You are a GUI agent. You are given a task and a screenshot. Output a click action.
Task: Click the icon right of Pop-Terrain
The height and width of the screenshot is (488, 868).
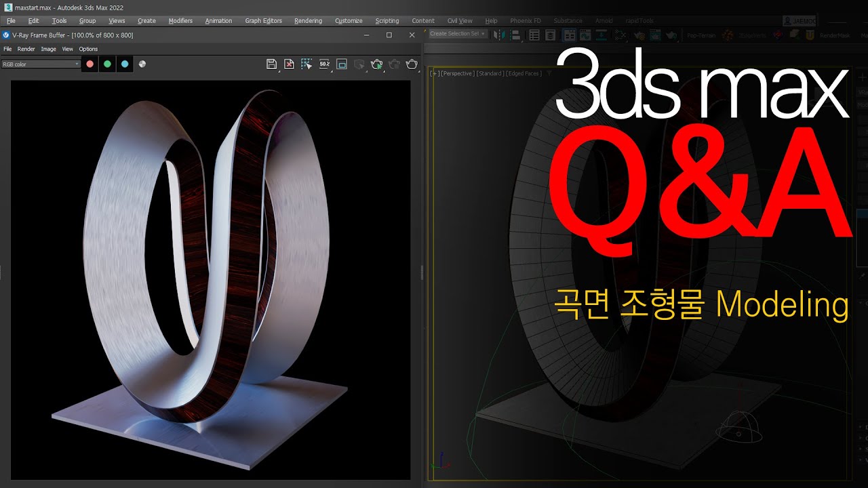click(728, 34)
